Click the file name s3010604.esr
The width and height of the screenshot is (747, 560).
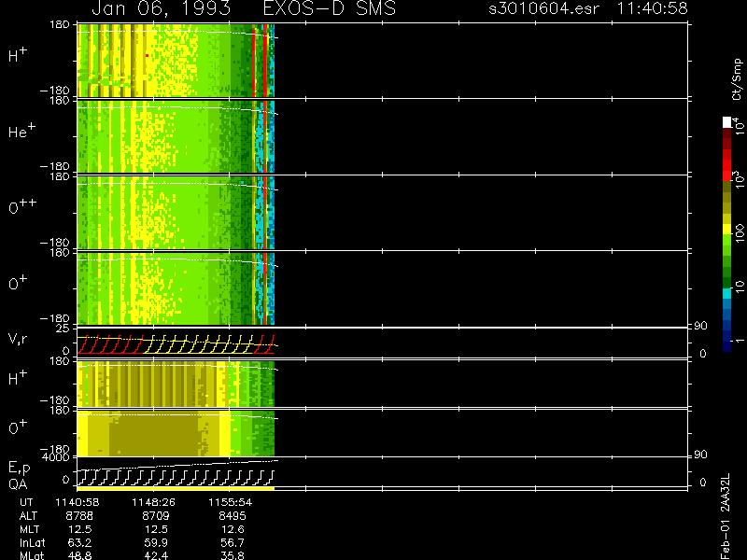(543, 8)
